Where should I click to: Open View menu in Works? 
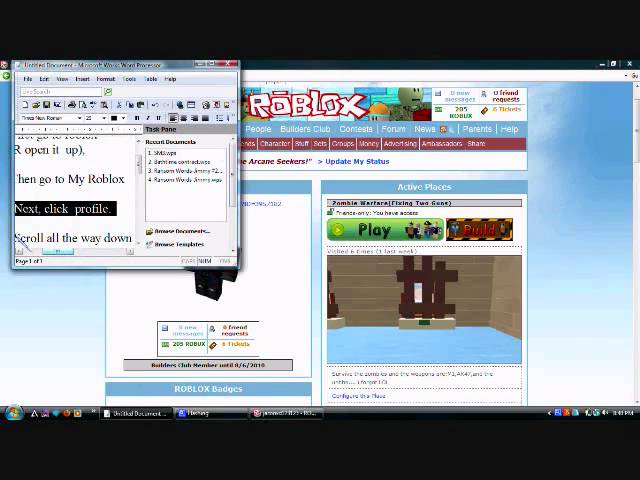[x=62, y=79]
